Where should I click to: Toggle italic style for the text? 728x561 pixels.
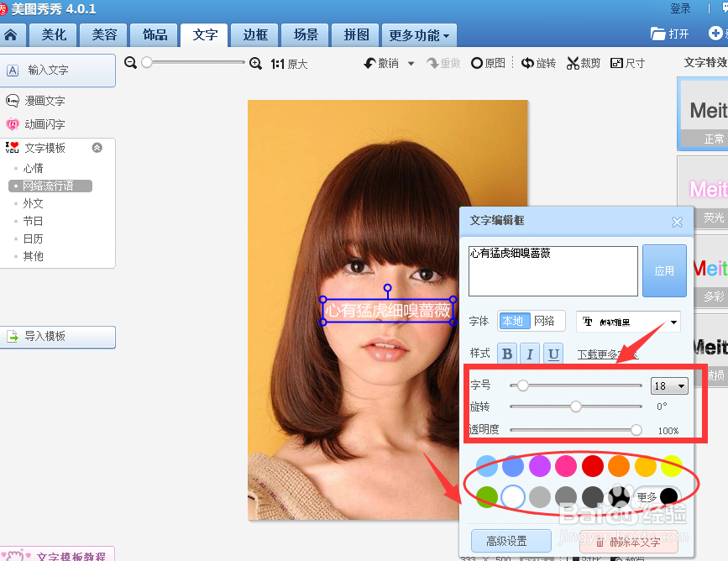530,353
